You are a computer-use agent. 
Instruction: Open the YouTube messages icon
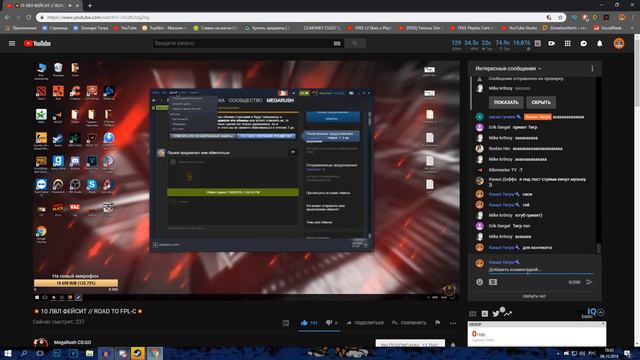pyautogui.click(x=584, y=43)
